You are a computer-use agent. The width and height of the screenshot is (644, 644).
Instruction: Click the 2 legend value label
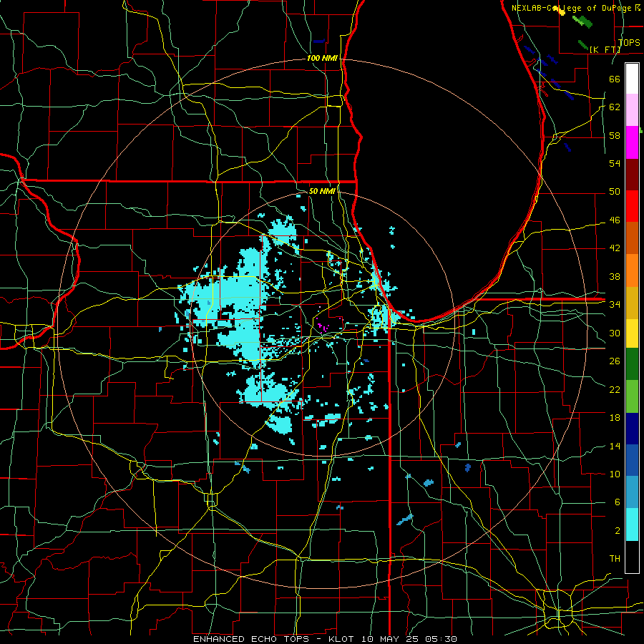618,531
